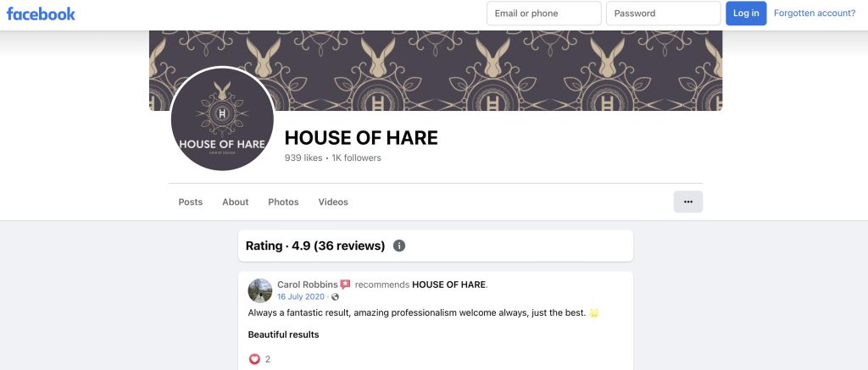Image resolution: width=868 pixels, height=370 pixels.
Task: Focus the Password field
Action: click(x=664, y=14)
